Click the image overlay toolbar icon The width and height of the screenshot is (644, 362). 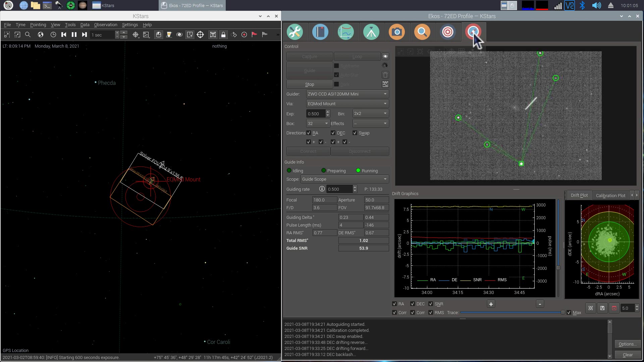(x=146, y=35)
